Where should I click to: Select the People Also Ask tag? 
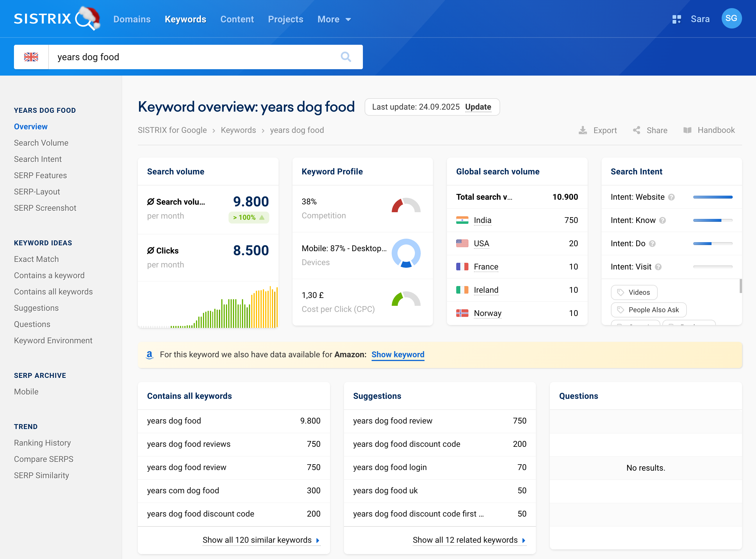[x=648, y=310]
